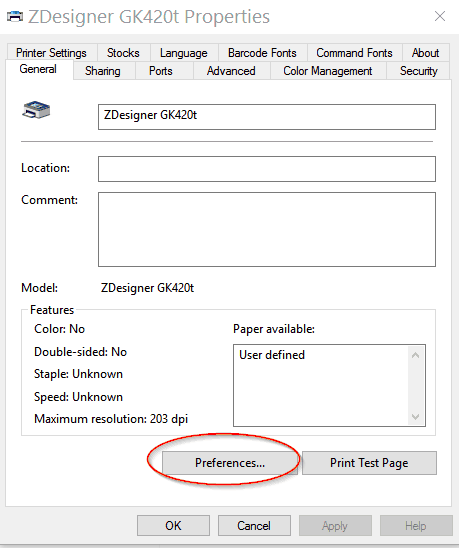Image resolution: width=459 pixels, height=548 pixels.
Task: Switch to the Sharing tab
Action: pyautogui.click(x=103, y=71)
